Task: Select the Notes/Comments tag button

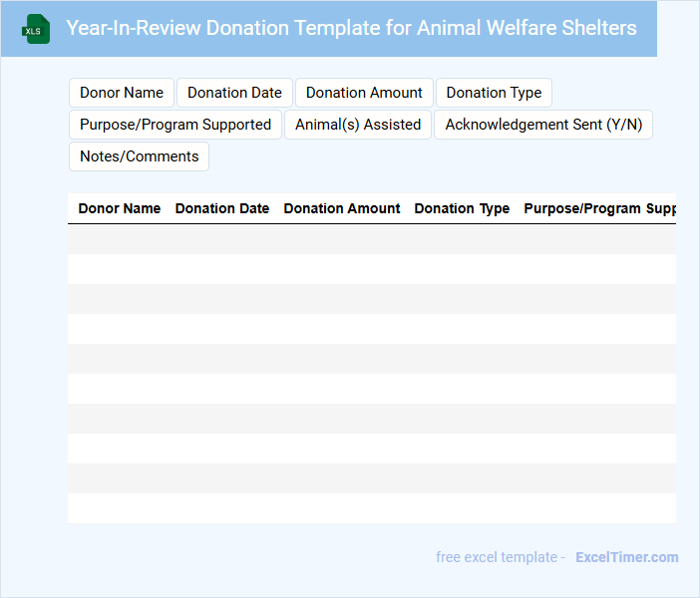Action: 139,156
